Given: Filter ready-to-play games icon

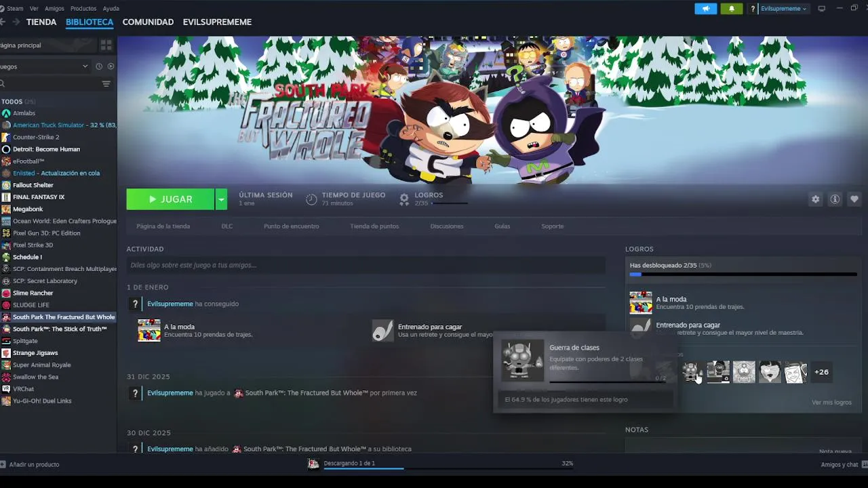Looking at the screenshot, I should point(111,66).
